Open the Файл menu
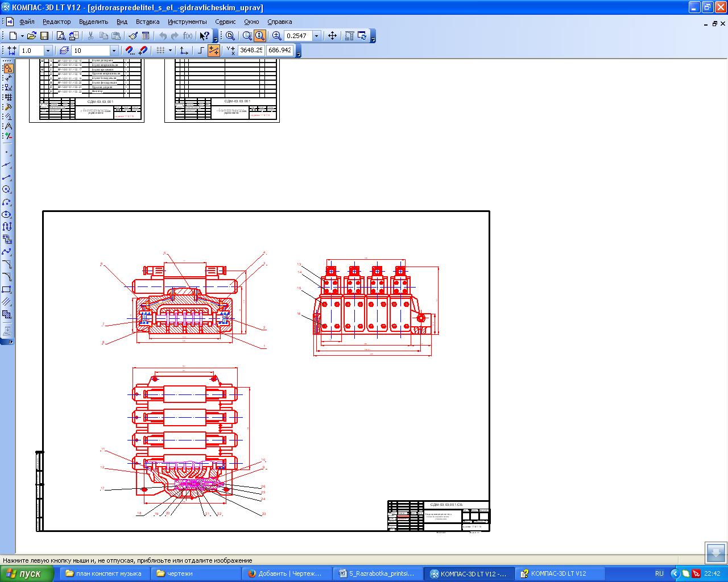The width and height of the screenshot is (728, 582). 27,22
